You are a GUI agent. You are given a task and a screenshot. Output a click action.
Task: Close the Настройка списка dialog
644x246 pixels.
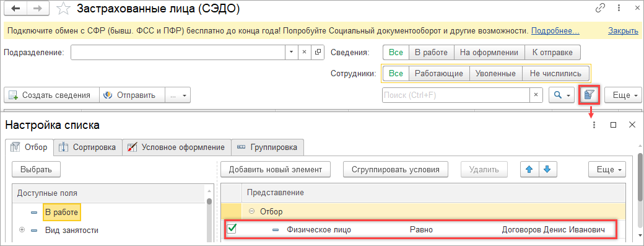coord(632,125)
